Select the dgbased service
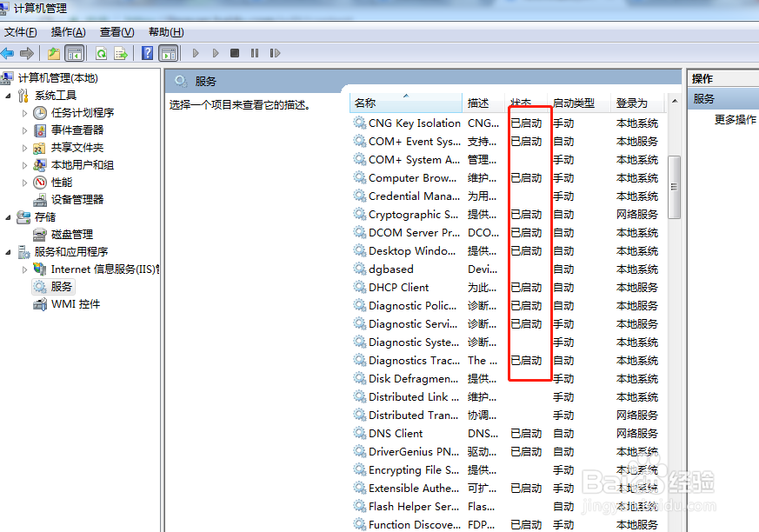 (x=508, y=269)
